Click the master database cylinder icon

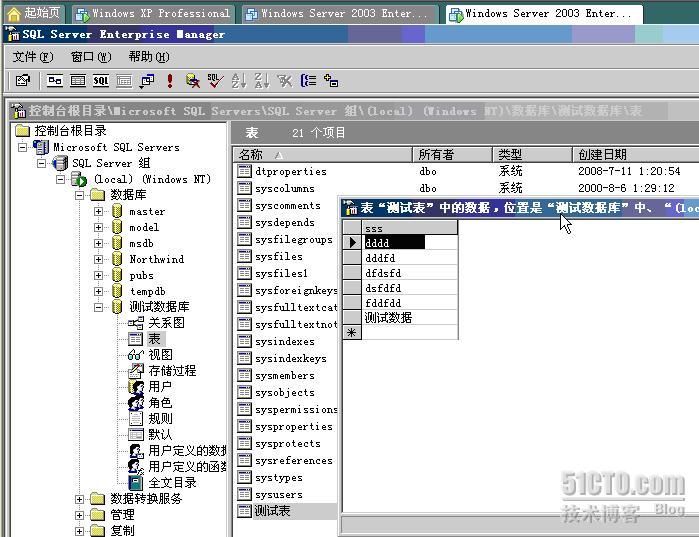pyautogui.click(x=117, y=211)
